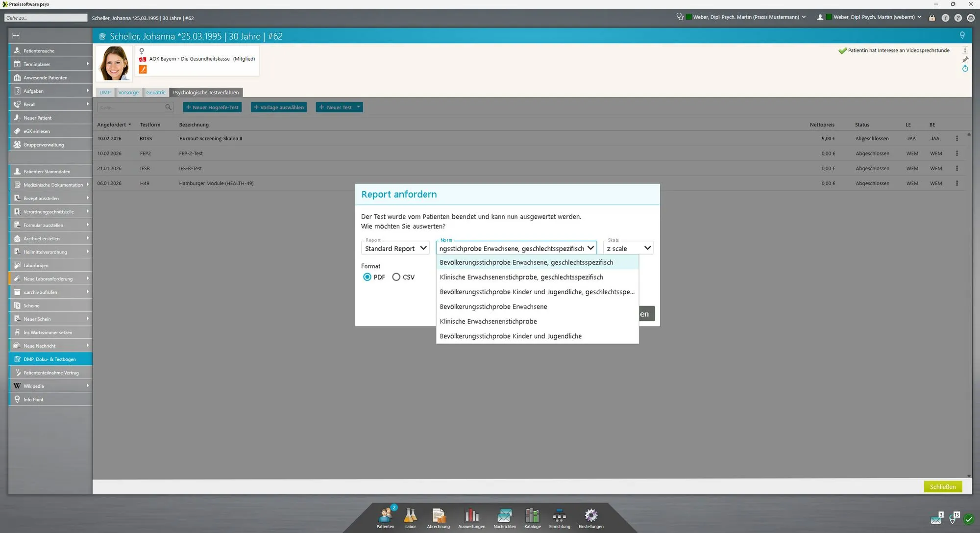Viewport: 980px width, 533px height.
Task: Open Abrechnung from the bottom dock
Action: 438,518
